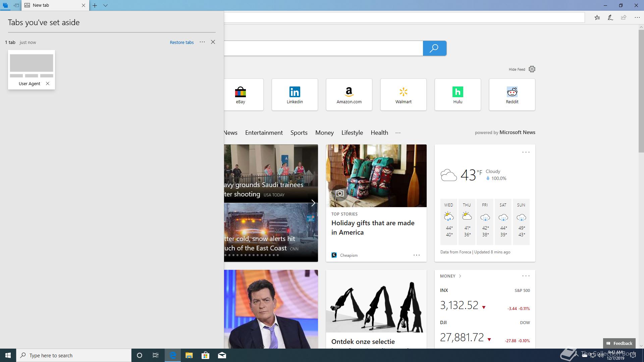Open the tabs you've set aside icon

click(5, 5)
